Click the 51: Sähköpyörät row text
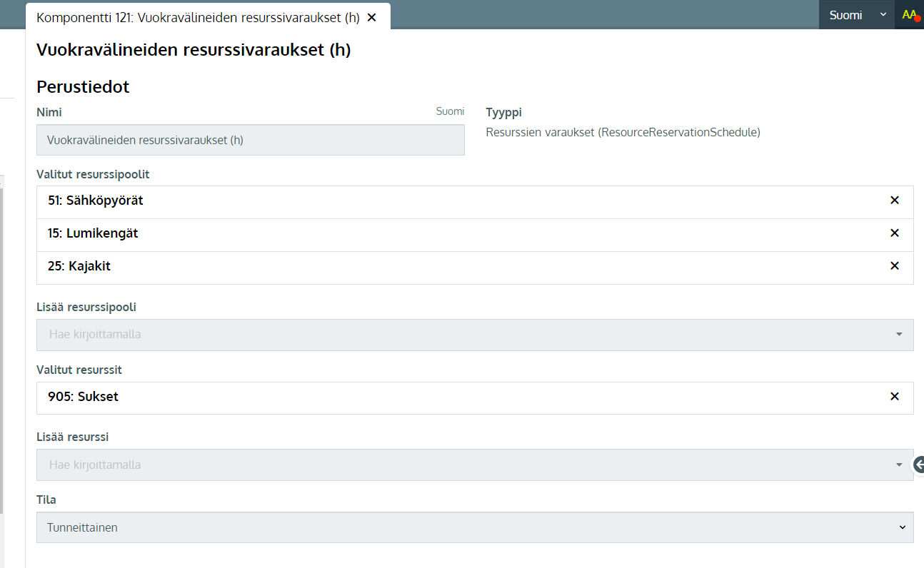The width and height of the screenshot is (924, 568). 96,201
